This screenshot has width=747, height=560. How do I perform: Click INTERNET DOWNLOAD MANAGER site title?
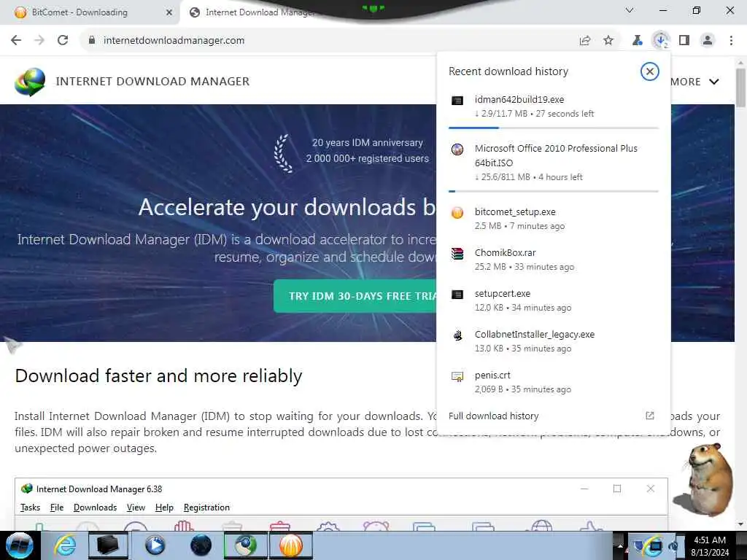tap(152, 82)
